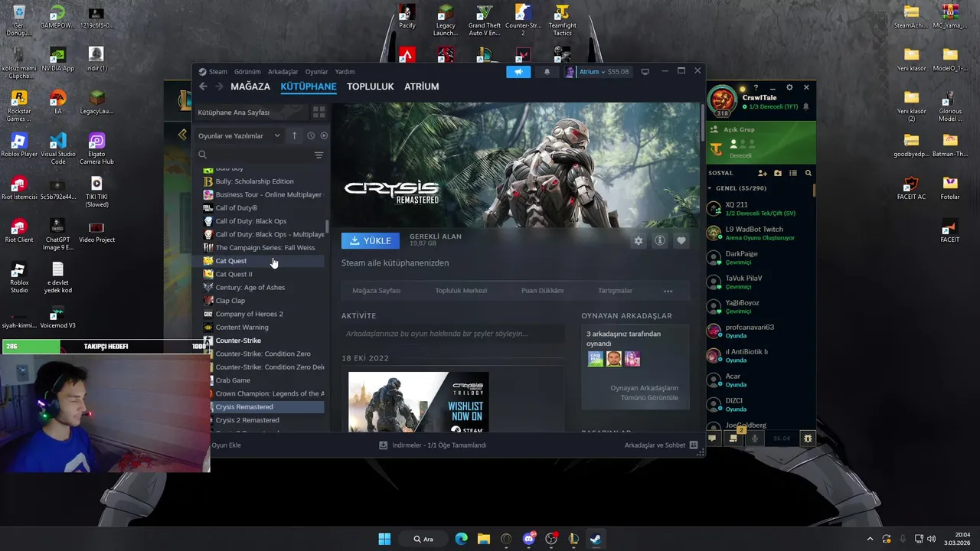Open Topluluk Merkezi link
The image size is (980, 551).
(x=461, y=291)
